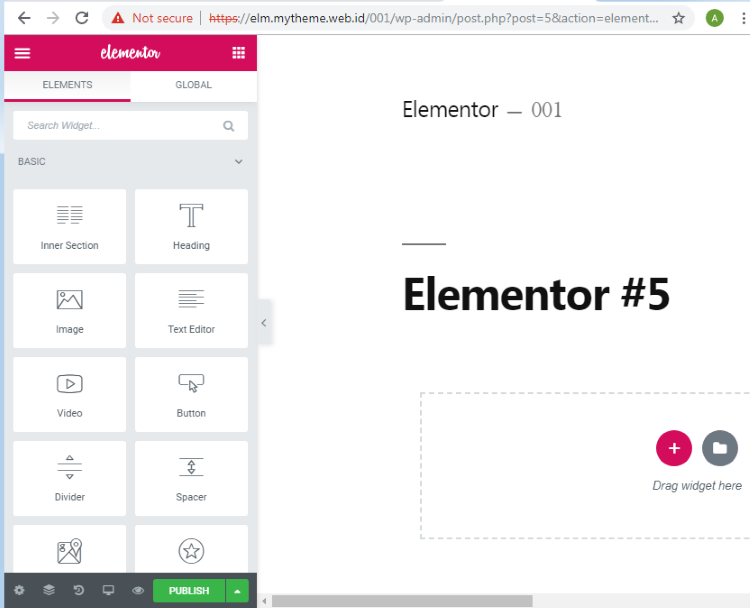This screenshot has height=608, width=750.
Task: Focus the Search Widget field
Action: pyautogui.click(x=130, y=125)
